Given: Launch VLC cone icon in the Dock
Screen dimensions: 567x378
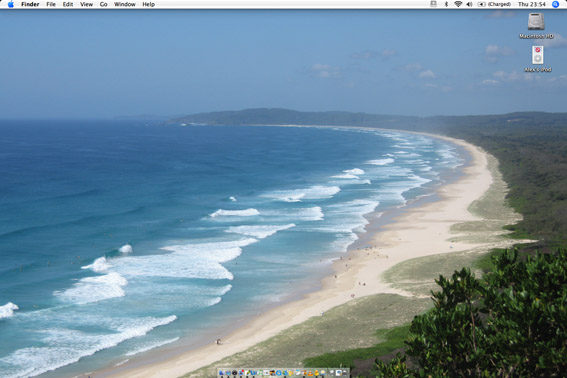Looking at the screenshot, I should [x=310, y=373].
